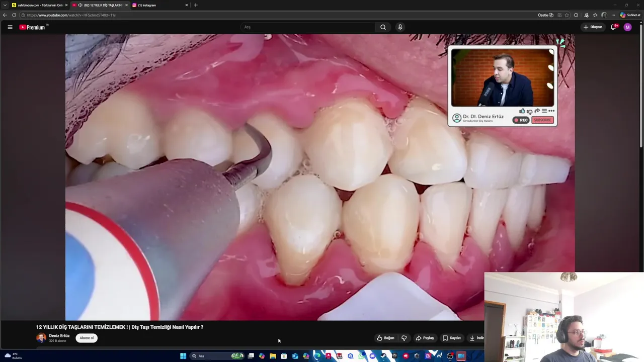
Task: Open the weather widget on taskbar
Action: 14,356
